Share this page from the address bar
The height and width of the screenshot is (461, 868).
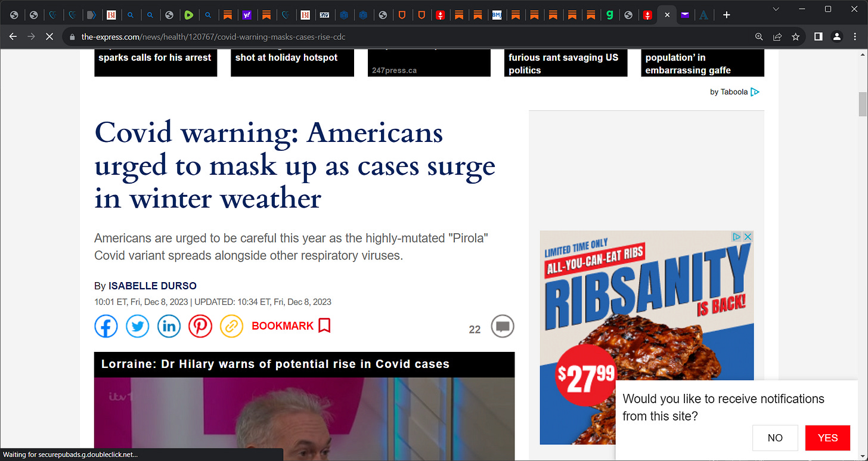point(777,37)
